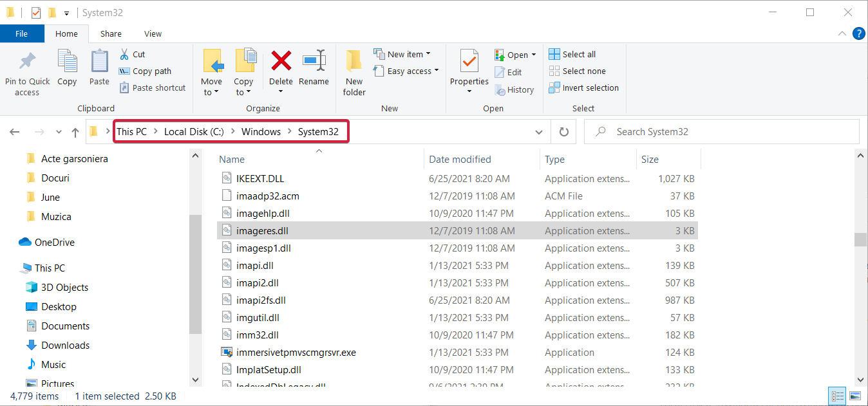The width and height of the screenshot is (868, 406).
Task: Click the forward navigation arrow
Action: pos(39,132)
